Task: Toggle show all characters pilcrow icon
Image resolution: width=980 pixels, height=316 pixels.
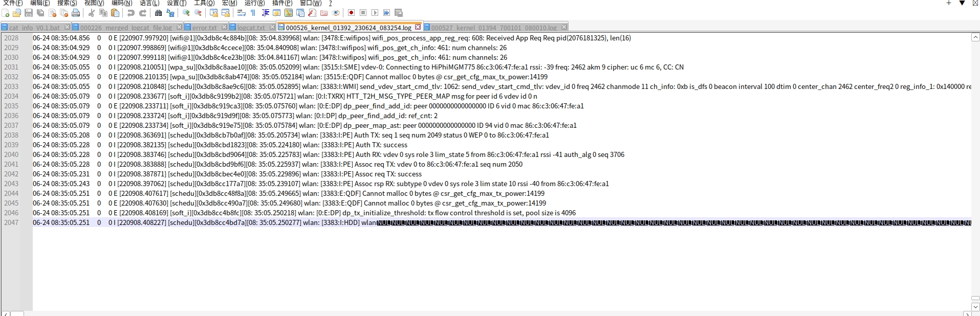Action: tap(253, 13)
